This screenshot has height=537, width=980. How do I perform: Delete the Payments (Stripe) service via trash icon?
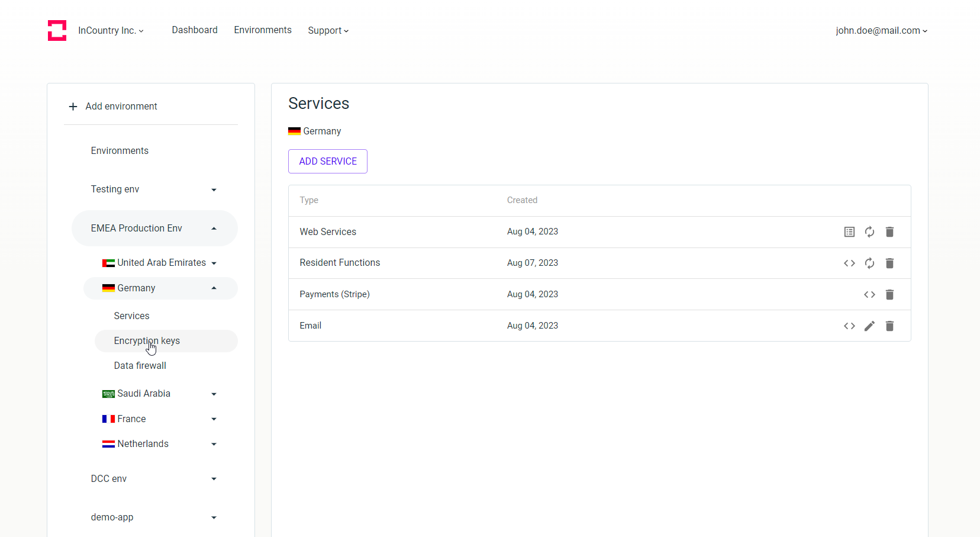coord(889,294)
